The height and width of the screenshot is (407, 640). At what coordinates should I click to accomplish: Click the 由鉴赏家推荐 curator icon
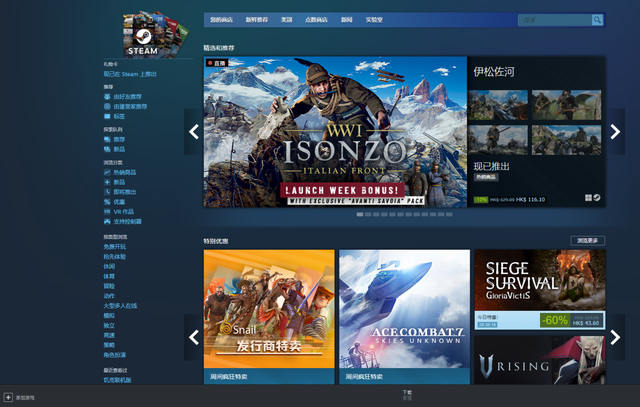(107, 106)
